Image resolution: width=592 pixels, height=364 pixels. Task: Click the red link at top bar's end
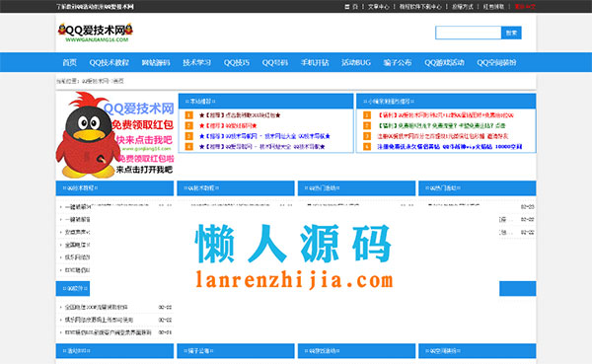(525, 7)
